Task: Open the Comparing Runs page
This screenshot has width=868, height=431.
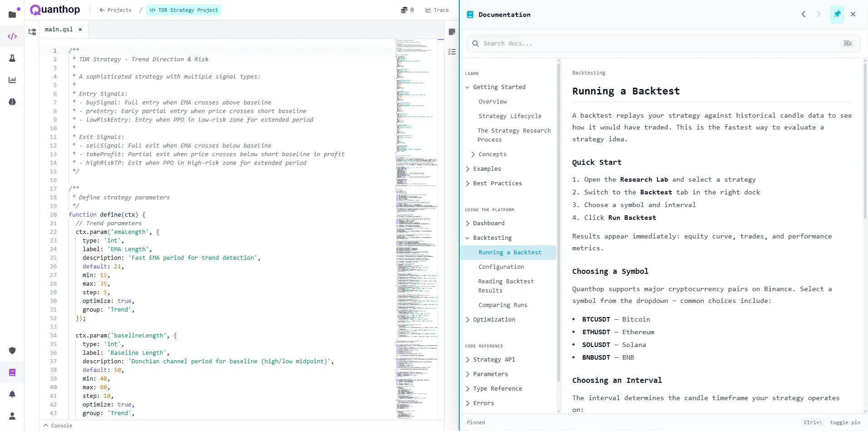Action: pyautogui.click(x=502, y=305)
